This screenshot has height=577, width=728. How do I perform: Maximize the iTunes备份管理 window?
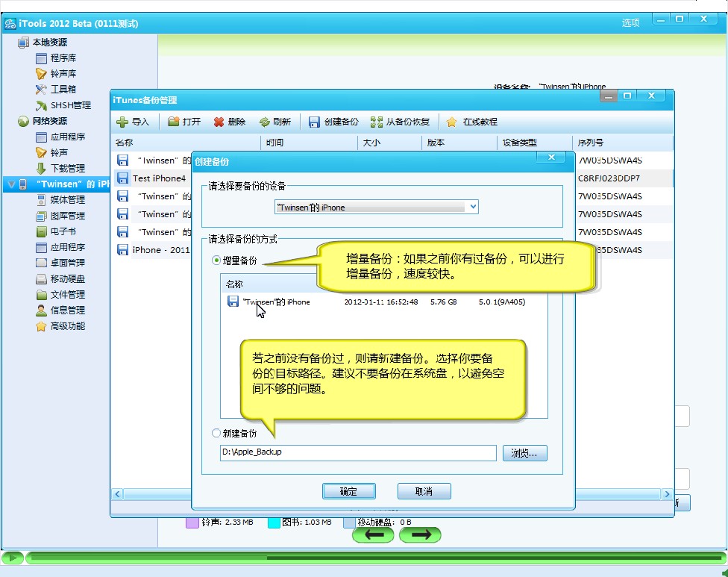pyautogui.click(x=627, y=96)
